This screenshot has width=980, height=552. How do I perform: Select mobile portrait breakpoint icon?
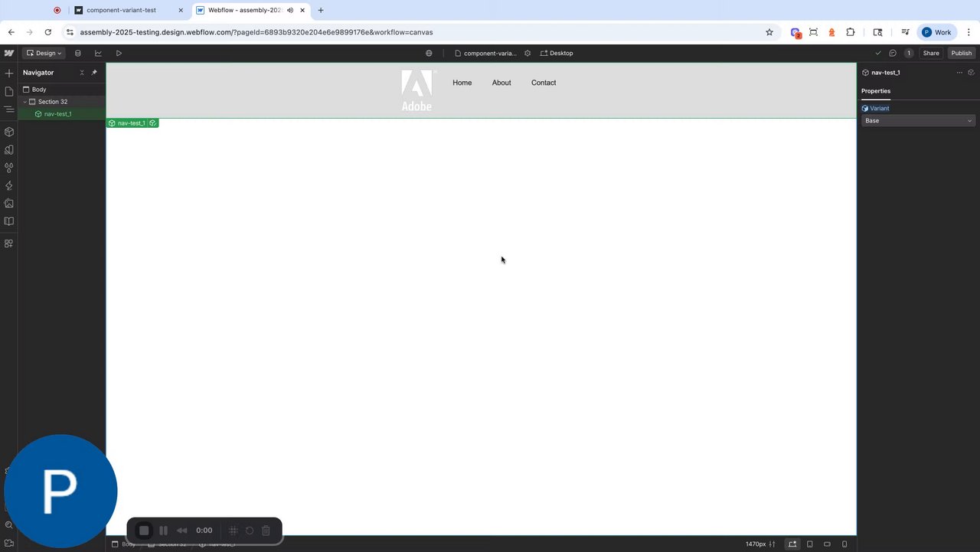click(x=844, y=544)
